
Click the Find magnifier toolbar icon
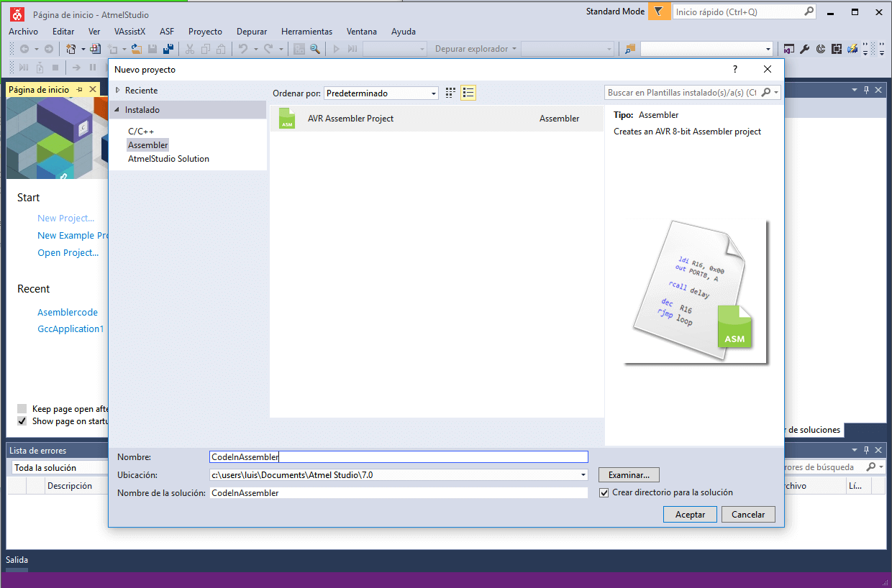tap(315, 49)
